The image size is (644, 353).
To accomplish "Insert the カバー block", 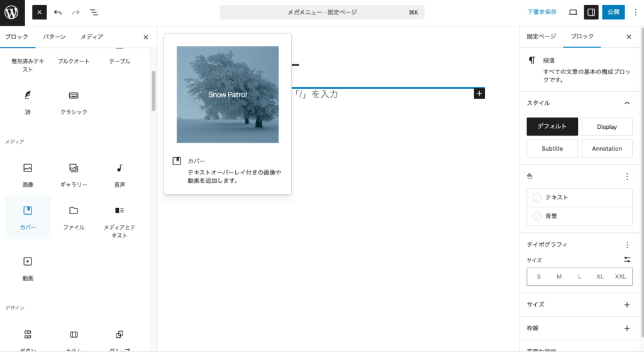I will [x=28, y=218].
